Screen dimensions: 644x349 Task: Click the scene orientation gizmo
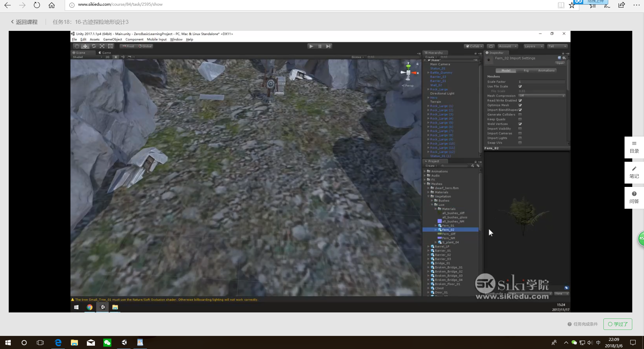point(409,72)
